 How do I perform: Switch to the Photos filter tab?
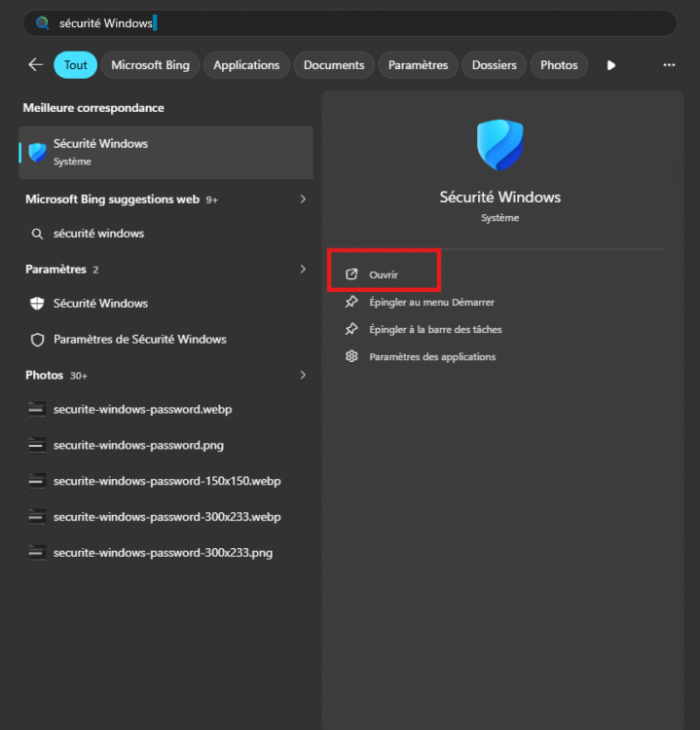click(x=559, y=65)
